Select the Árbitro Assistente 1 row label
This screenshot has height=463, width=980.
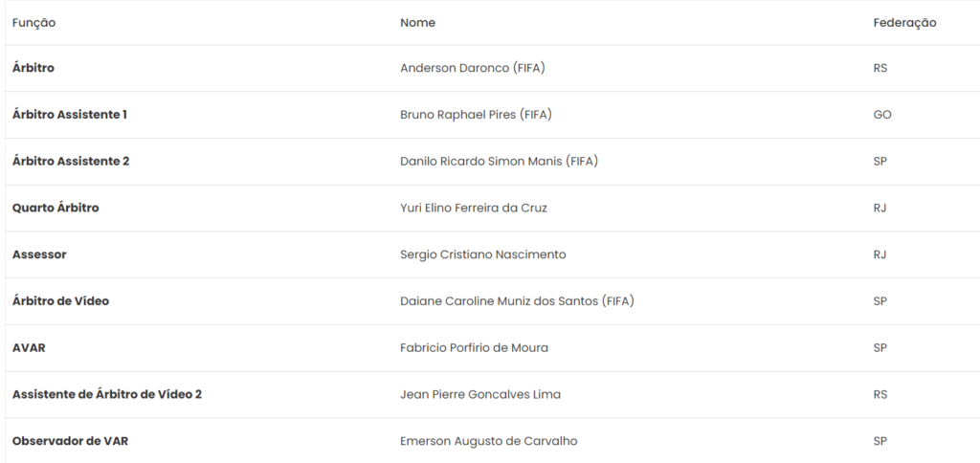click(70, 115)
